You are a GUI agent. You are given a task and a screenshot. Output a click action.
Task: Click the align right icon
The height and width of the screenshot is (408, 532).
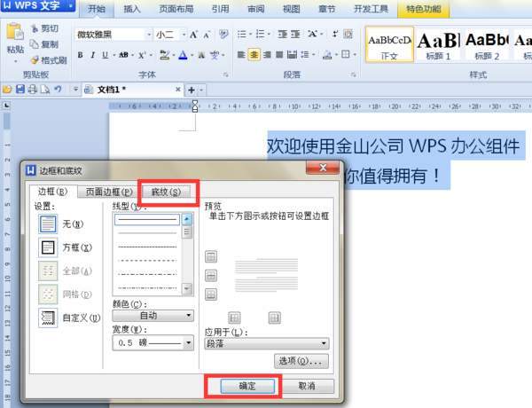pyautogui.click(x=267, y=55)
